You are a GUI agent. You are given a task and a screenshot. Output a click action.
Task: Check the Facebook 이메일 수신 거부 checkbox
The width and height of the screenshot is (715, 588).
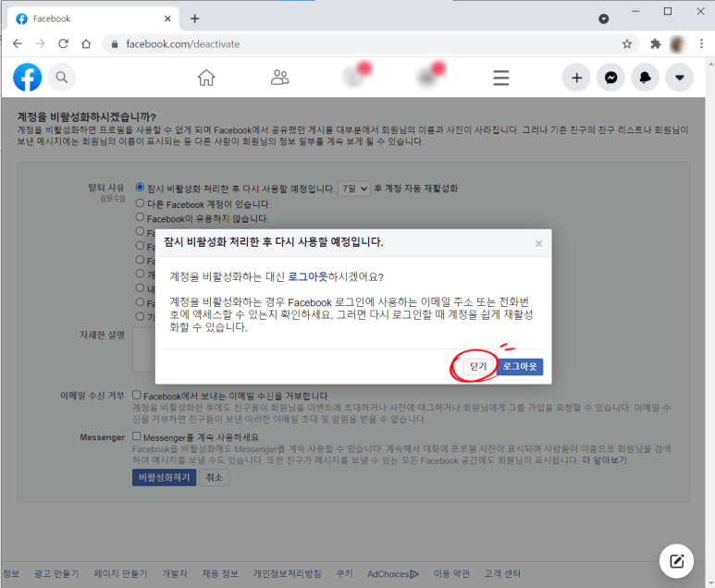coord(136,395)
